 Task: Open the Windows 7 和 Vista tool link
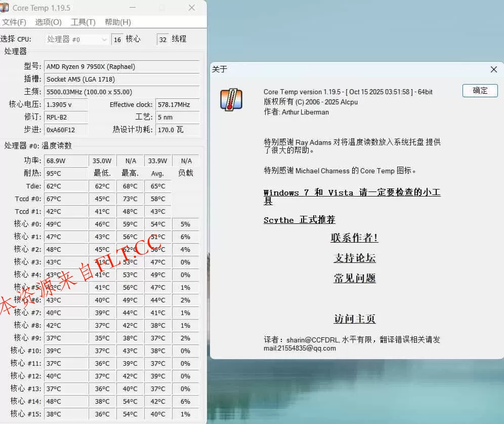click(x=352, y=197)
